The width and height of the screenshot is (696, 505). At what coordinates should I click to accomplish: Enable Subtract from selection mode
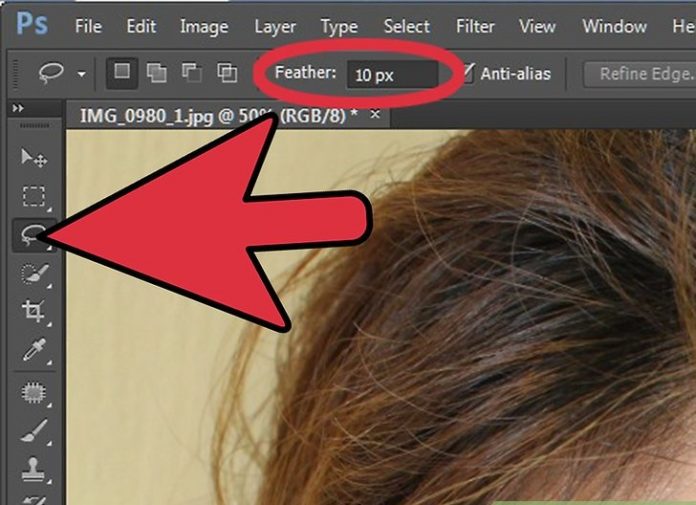[192, 72]
